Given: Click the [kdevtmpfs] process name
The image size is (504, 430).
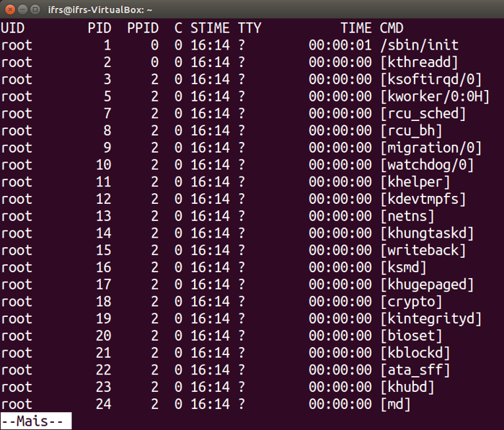Looking at the screenshot, I should point(423,199).
